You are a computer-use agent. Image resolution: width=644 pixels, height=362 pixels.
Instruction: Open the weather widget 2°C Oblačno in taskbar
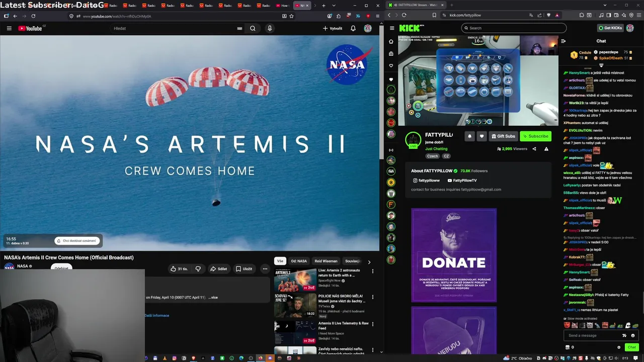[x=518, y=358]
